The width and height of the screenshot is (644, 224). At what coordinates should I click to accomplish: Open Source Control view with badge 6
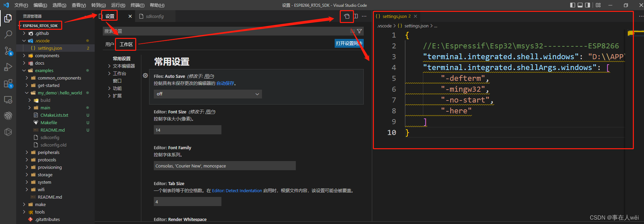[8, 51]
